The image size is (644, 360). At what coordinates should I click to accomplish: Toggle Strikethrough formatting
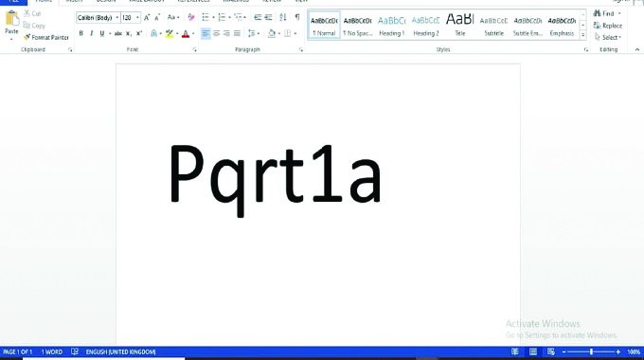(x=118, y=34)
